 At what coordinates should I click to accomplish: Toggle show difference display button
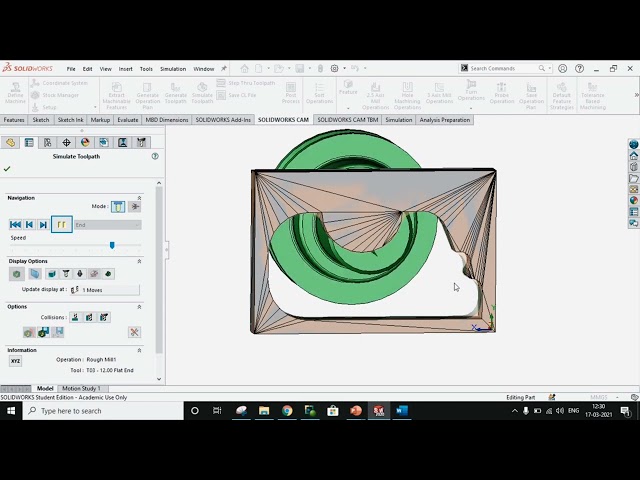click(108, 274)
